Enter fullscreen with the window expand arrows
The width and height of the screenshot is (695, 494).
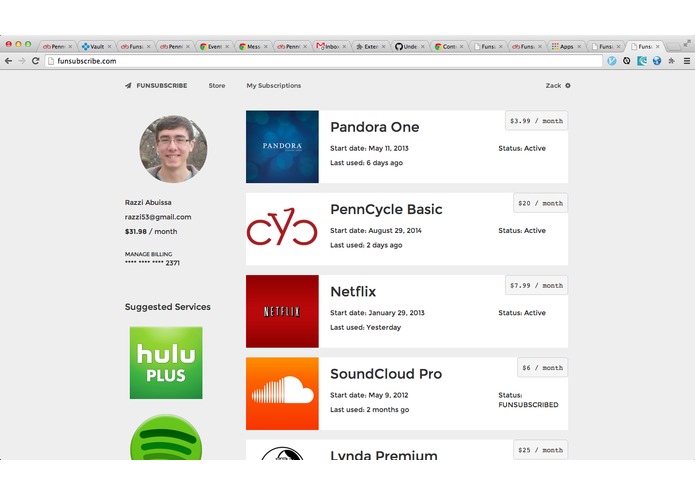point(687,43)
